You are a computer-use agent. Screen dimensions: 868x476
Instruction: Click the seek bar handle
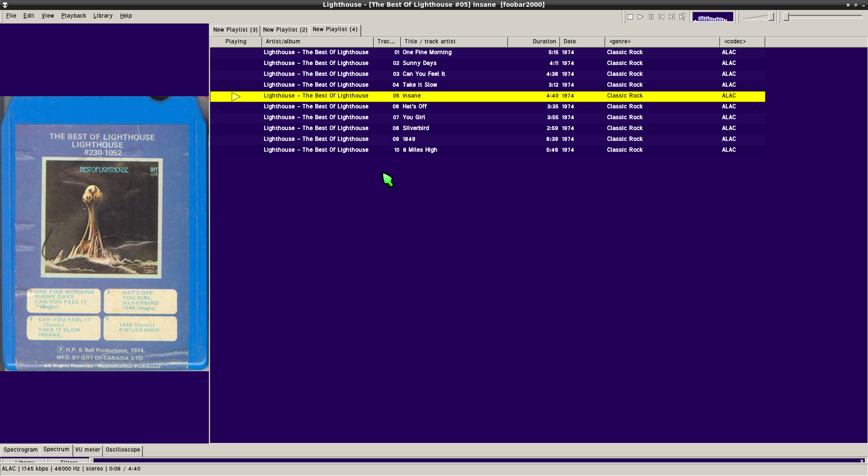click(x=787, y=17)
